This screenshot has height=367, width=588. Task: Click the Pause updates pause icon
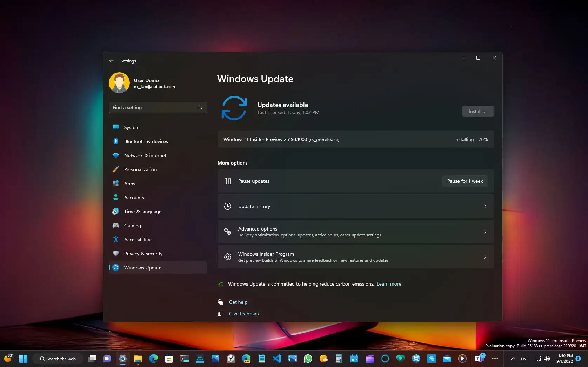pyautogui.click(x=228, y=181)
